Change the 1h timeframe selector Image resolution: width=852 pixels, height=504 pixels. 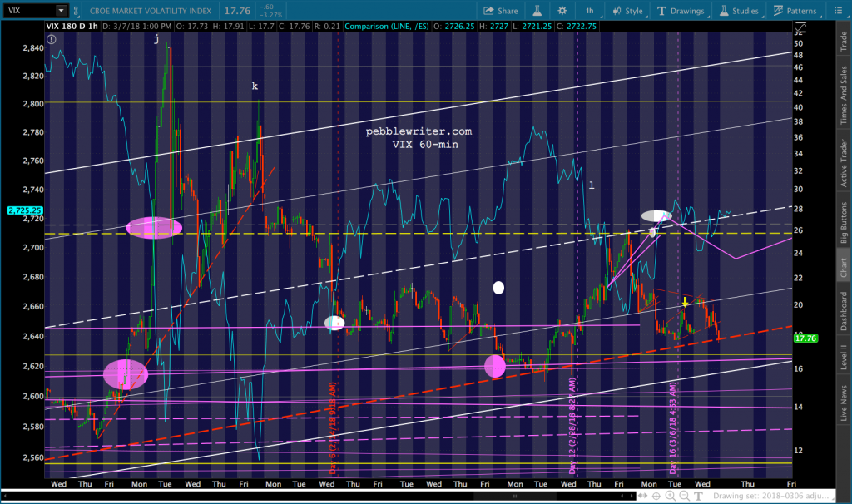click(589, 11)
